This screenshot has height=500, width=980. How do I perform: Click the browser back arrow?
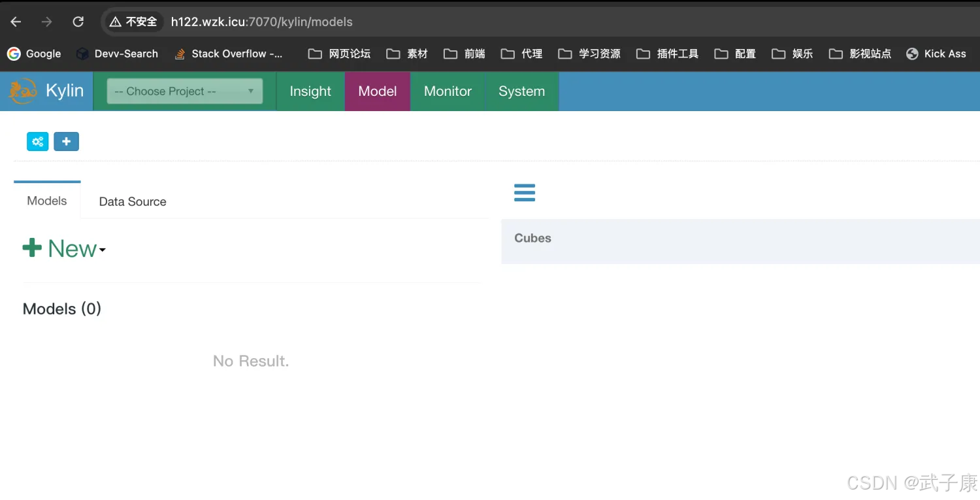(x=16, y=22)
